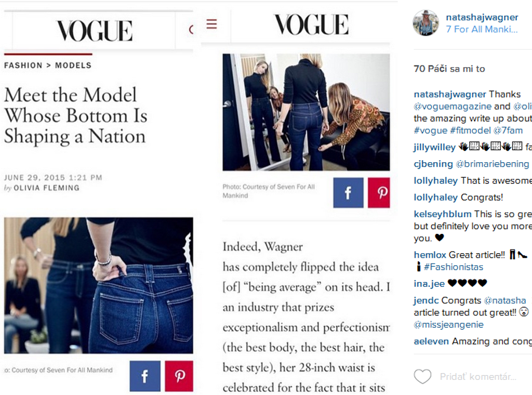The height and width of the screenshot is (395, 532).
Task: Click the right VOGUE logo
Action: pyautogui.click(x=311, y=24)
